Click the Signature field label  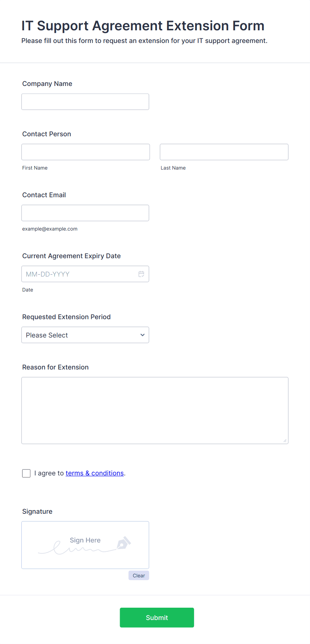[37, 511]
